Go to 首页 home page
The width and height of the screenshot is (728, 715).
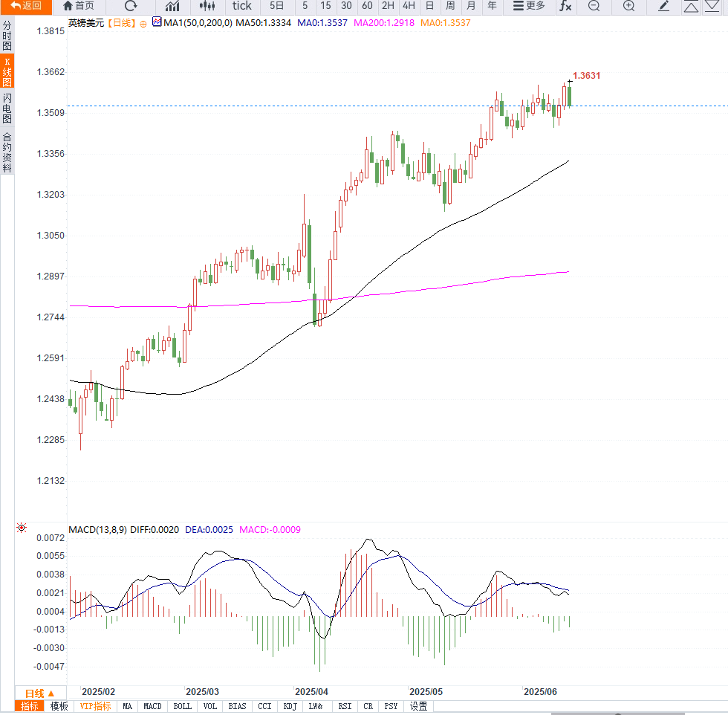(x=79, y=6)
